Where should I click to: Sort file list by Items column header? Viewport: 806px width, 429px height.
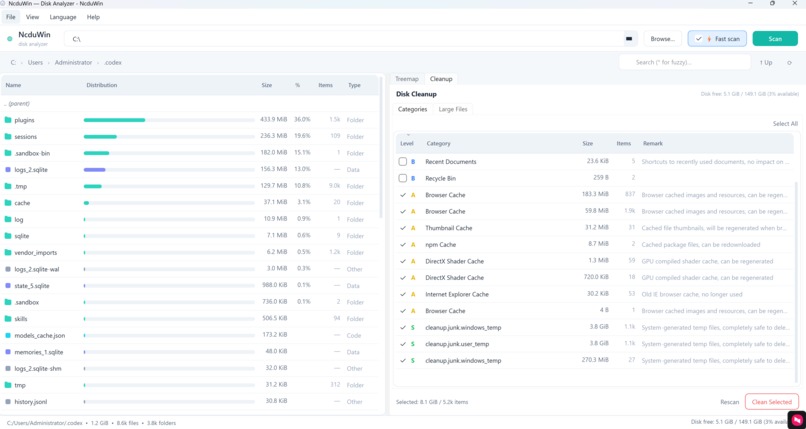tap(325, 85)
